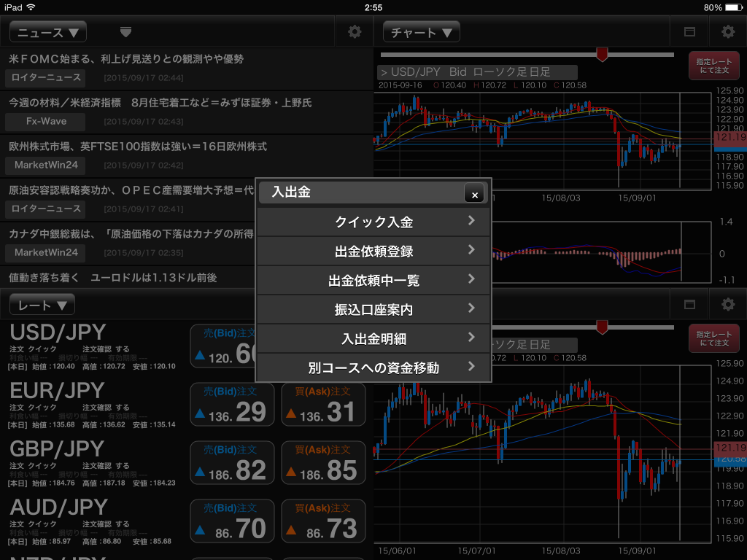Tap top chart rate slider red marker
The width and height of the screenshot is (747, 560).
click(602, 54)
